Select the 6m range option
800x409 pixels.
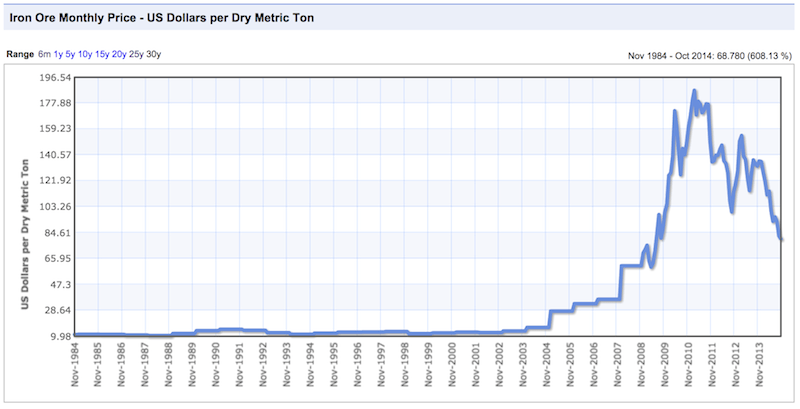point(46,54)
